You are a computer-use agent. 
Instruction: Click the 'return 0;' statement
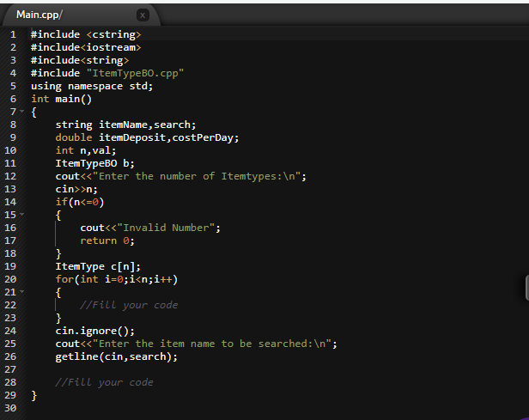coord(107,240)
